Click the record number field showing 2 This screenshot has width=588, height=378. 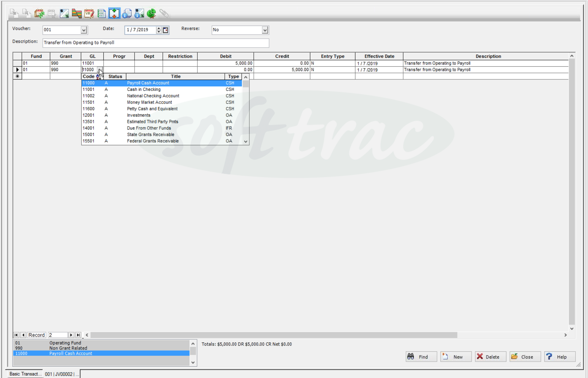(58, 335)
